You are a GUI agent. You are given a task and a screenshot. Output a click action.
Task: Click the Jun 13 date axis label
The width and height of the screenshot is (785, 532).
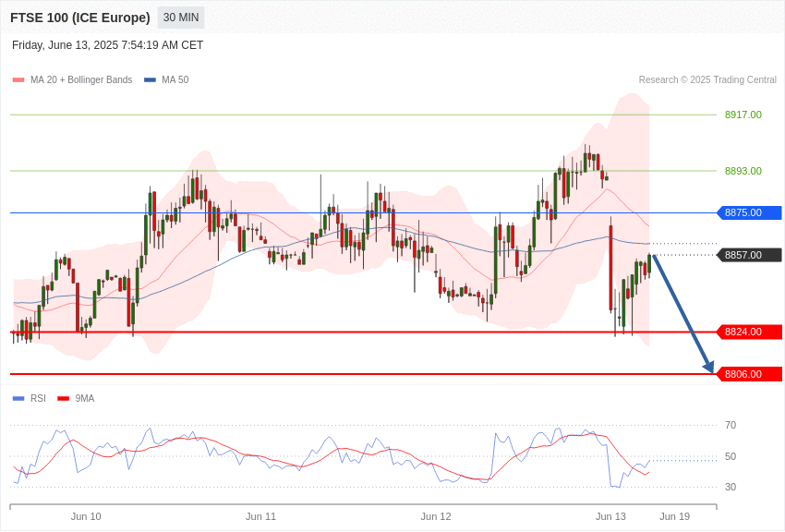click(x=610, y=516)
